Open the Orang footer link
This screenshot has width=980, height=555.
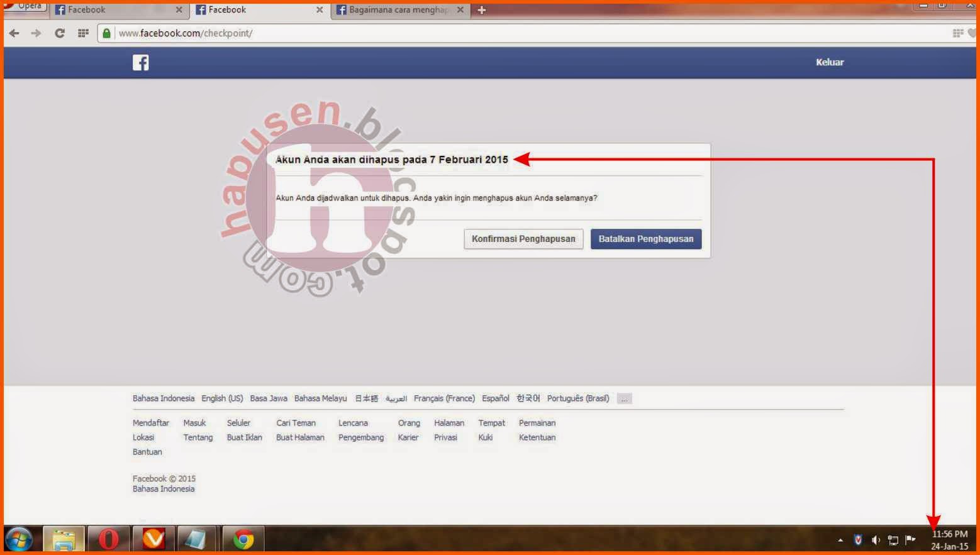click(x=409, y=423)
